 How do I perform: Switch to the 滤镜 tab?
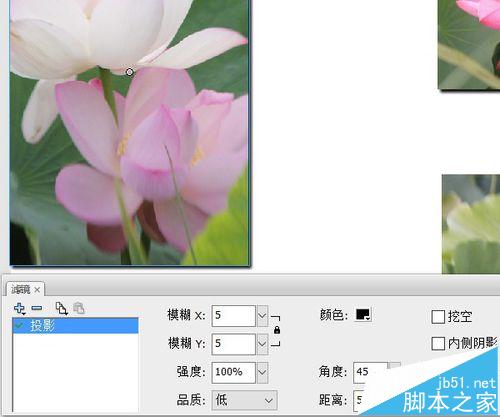click(21, 290)
